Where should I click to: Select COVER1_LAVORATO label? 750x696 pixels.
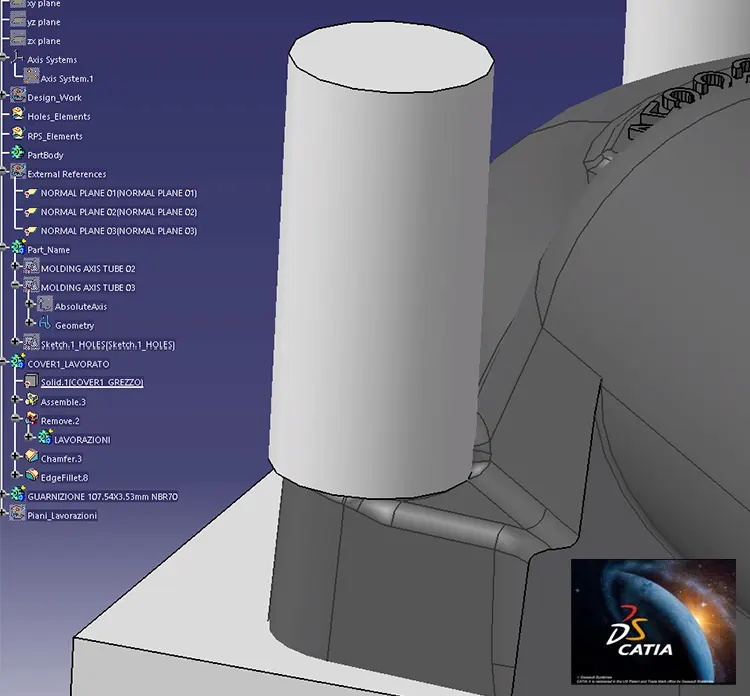coord(68,364)
